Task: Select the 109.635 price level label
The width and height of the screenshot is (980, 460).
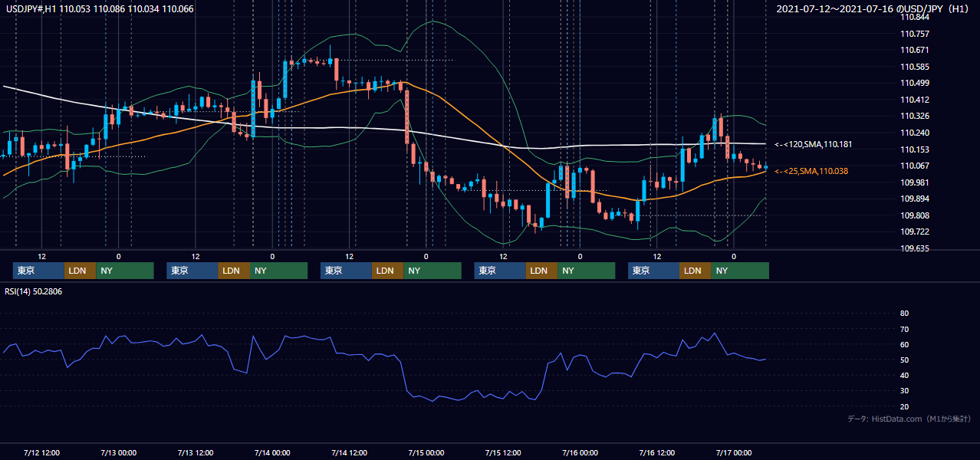Action: pyautogui.click(x=916, y=248)
